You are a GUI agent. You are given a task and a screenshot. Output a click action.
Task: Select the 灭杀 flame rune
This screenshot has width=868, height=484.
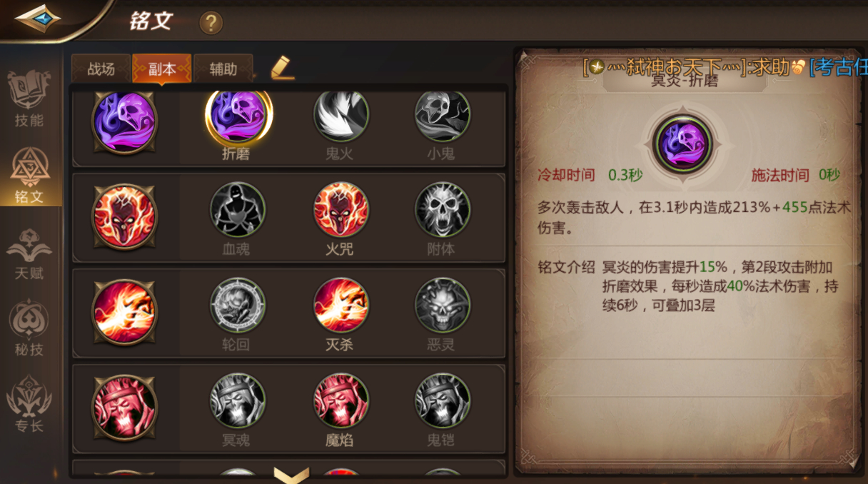pyautogui.click(x=340, y=305)
